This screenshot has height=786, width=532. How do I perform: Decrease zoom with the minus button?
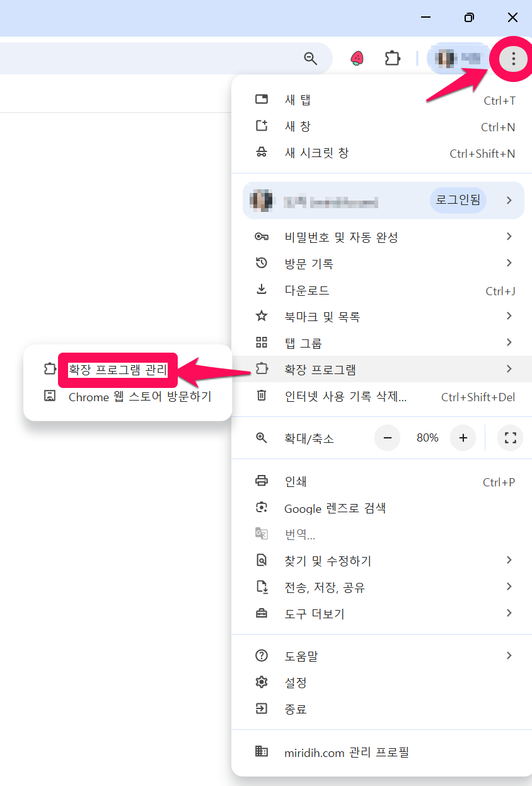point(388,438)
